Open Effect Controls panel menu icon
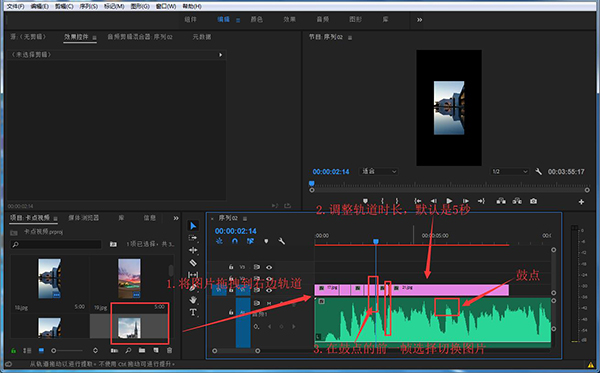Screen dimensions: 600x373 pos(94,37)
